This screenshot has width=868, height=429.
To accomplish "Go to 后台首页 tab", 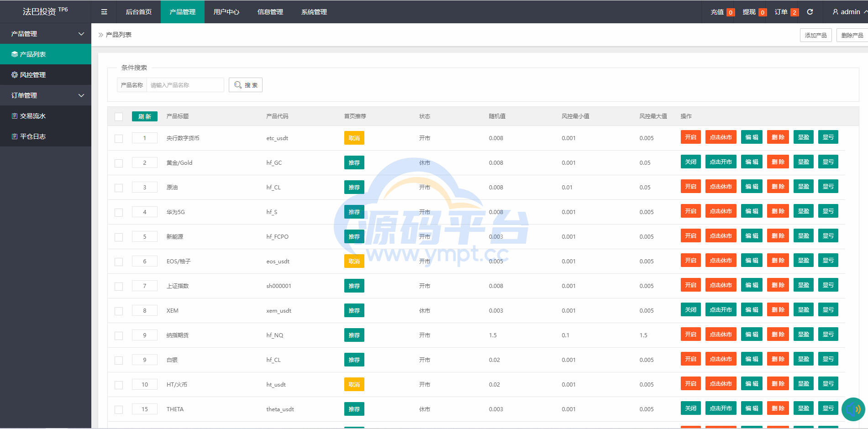I will click(139, 12).
